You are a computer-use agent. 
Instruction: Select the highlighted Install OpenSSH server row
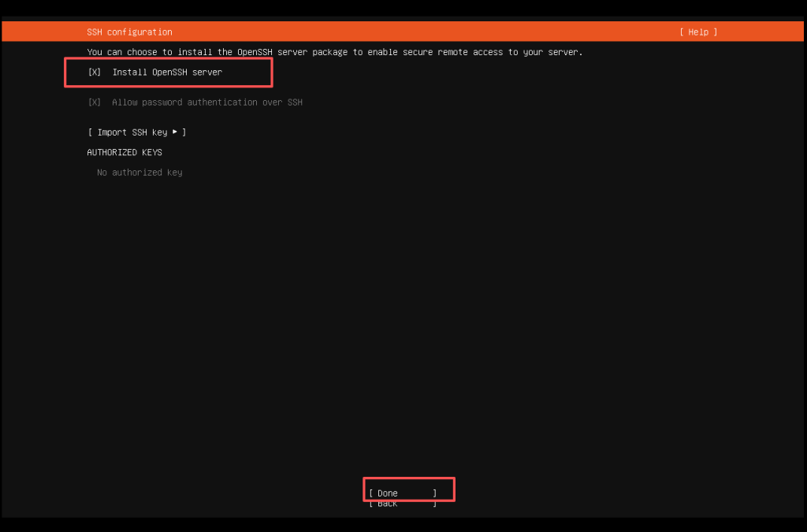point(168,71)
